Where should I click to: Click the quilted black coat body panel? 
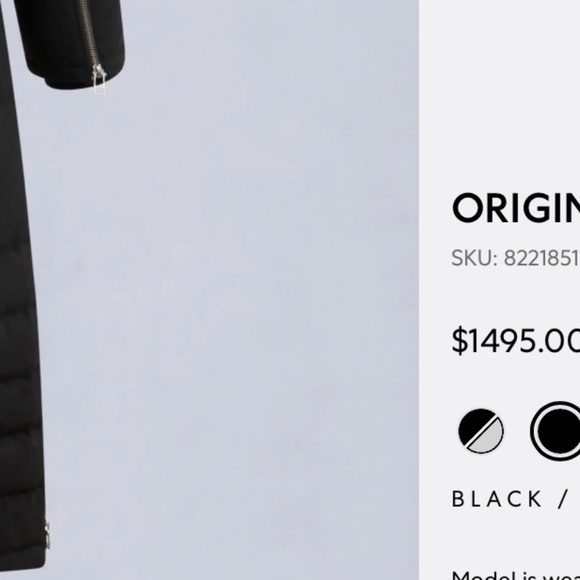pyautogui.click(x=18, y=370)
